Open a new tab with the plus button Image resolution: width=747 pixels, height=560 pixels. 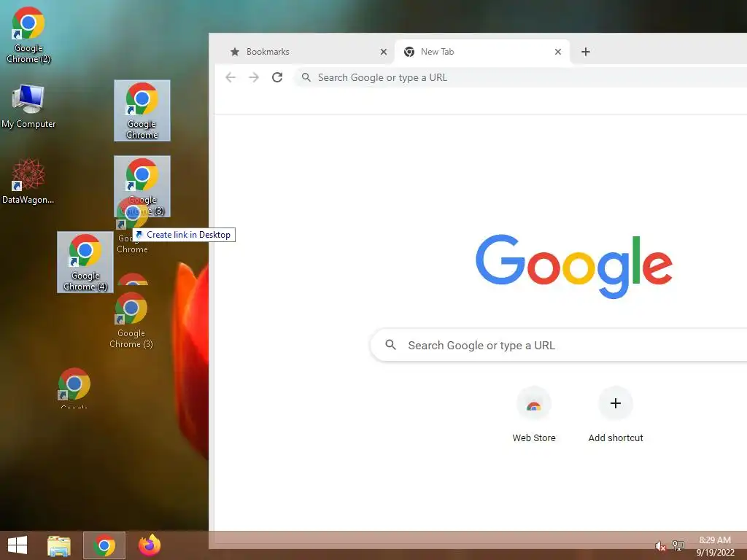[x=586, y=52]
